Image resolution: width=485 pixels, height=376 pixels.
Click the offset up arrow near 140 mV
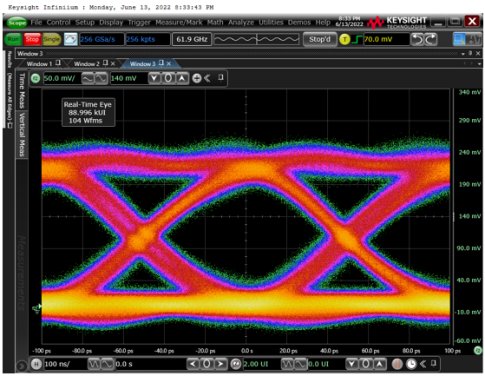coord(182,78)
